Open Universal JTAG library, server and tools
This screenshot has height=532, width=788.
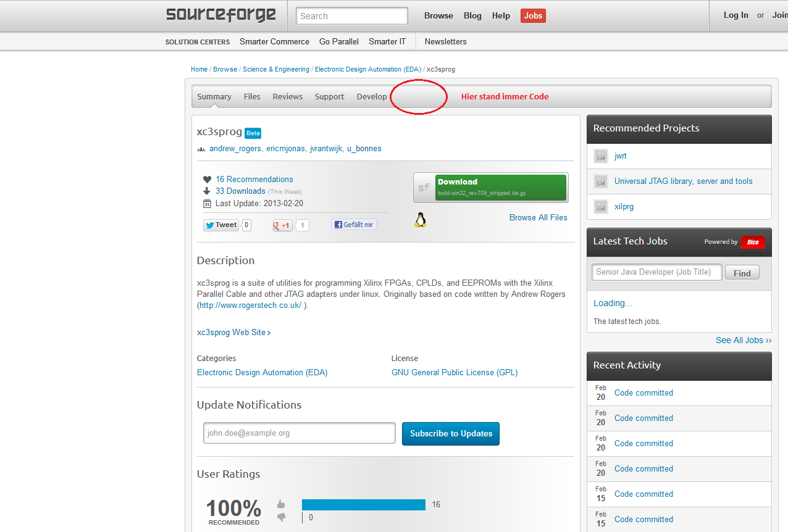(x=684, y=181)
